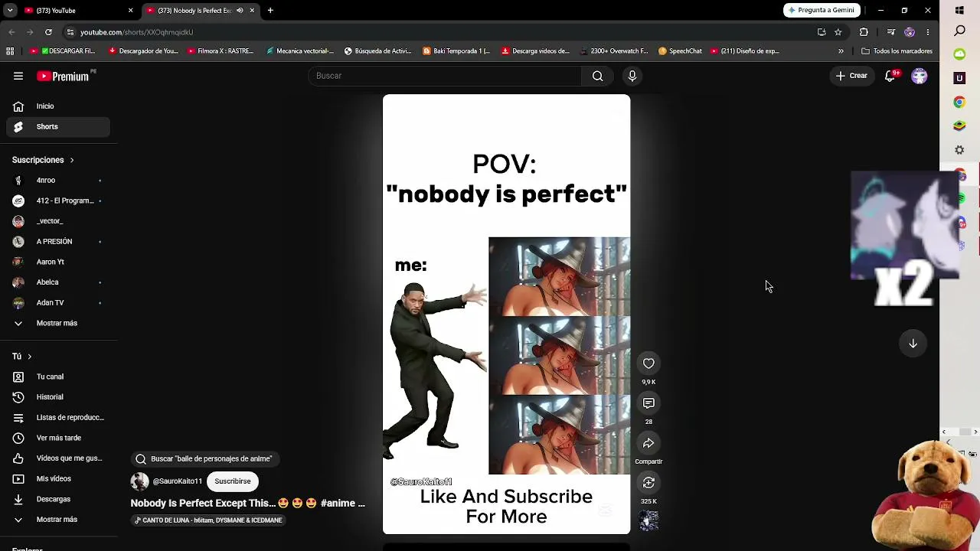
Task: Show hidden bookmarks with the double chevron
Action: 841,51
